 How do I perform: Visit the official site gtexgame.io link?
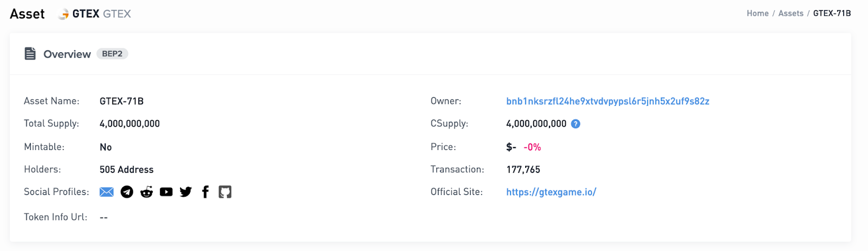(x=551, y=192)
